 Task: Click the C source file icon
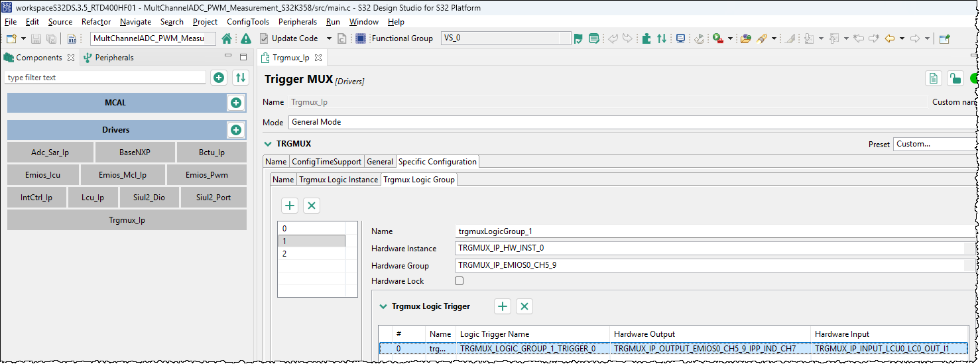342,38
